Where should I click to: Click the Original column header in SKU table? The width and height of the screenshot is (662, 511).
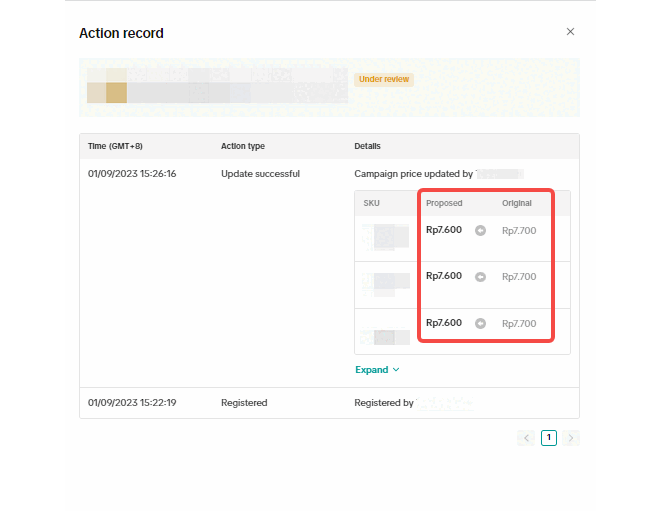517,203
